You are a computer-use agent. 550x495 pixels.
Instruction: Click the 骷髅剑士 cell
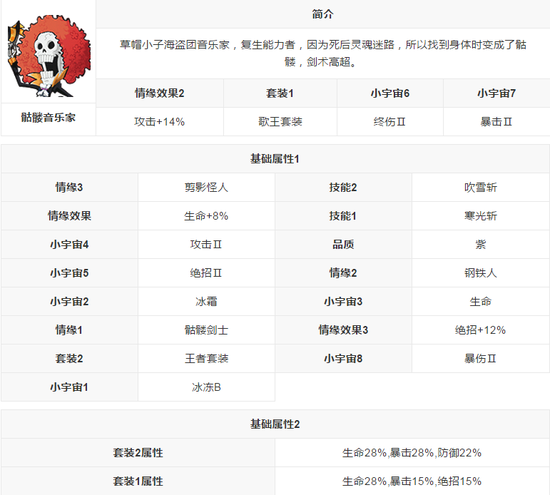[x=207, y=330]
